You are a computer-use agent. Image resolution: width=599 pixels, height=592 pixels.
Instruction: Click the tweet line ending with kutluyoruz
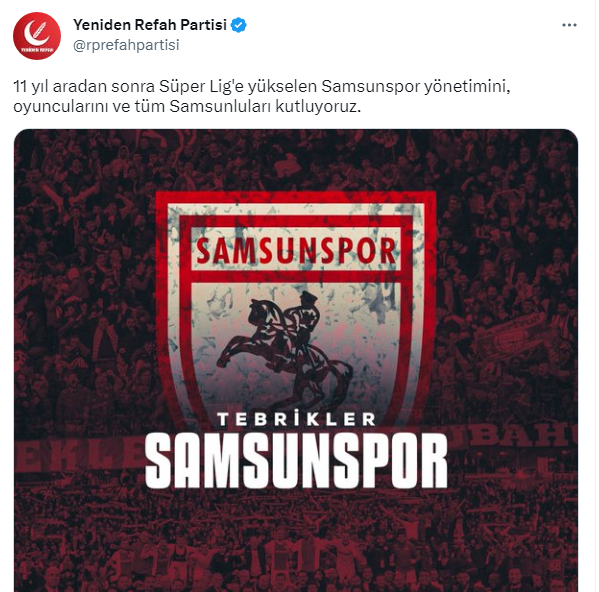click(x=187, y=107)
